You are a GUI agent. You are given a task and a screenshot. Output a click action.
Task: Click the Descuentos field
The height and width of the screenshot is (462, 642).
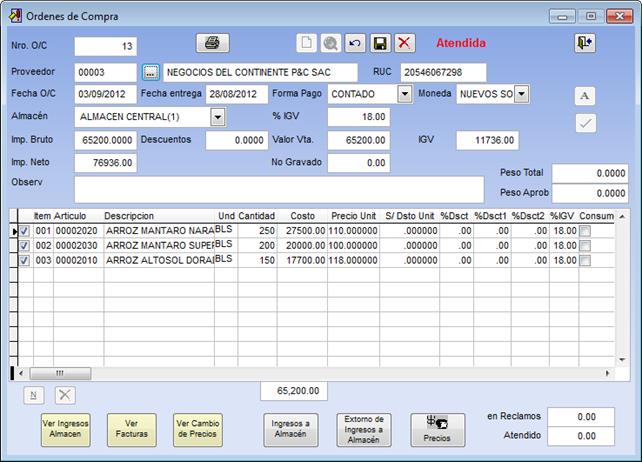tap(237, 140)
